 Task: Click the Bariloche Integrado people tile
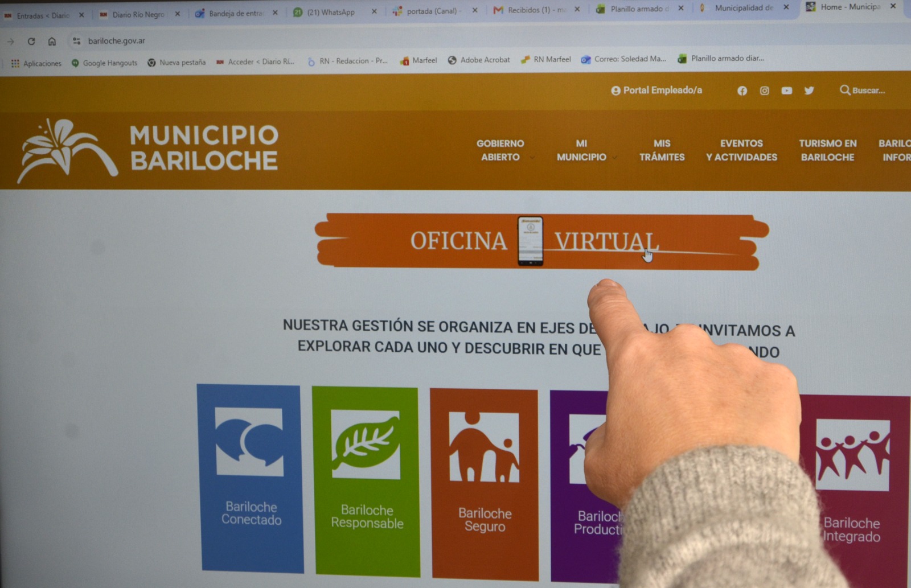[x=854, y=490]
